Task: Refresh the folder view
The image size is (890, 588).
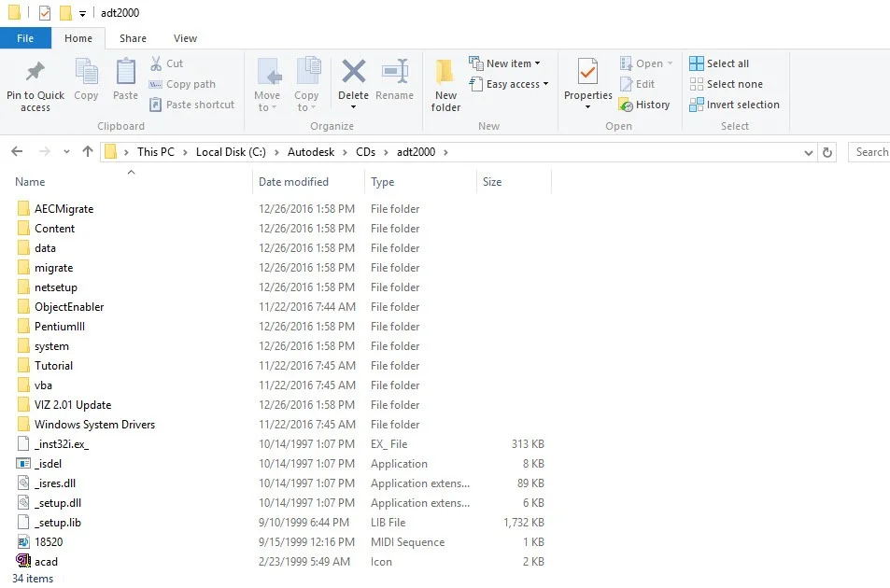Action: coord(827,152)
